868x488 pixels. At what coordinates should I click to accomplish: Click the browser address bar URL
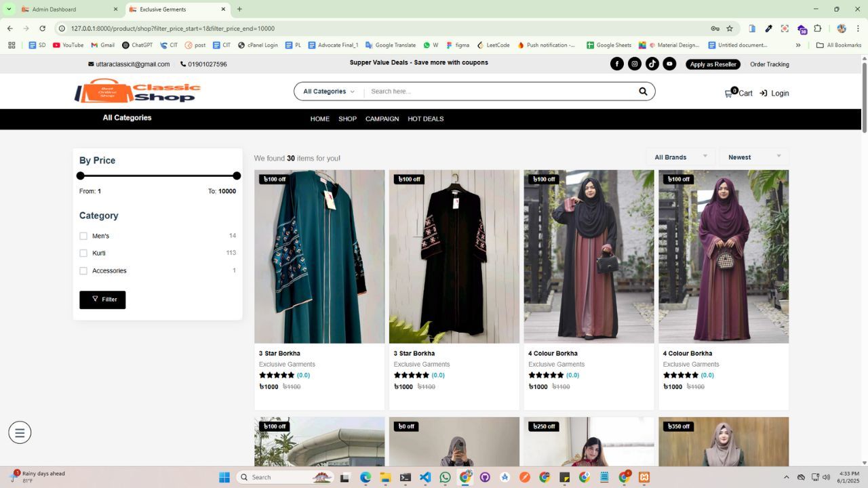pyautogui.click(x=173, y=28)
